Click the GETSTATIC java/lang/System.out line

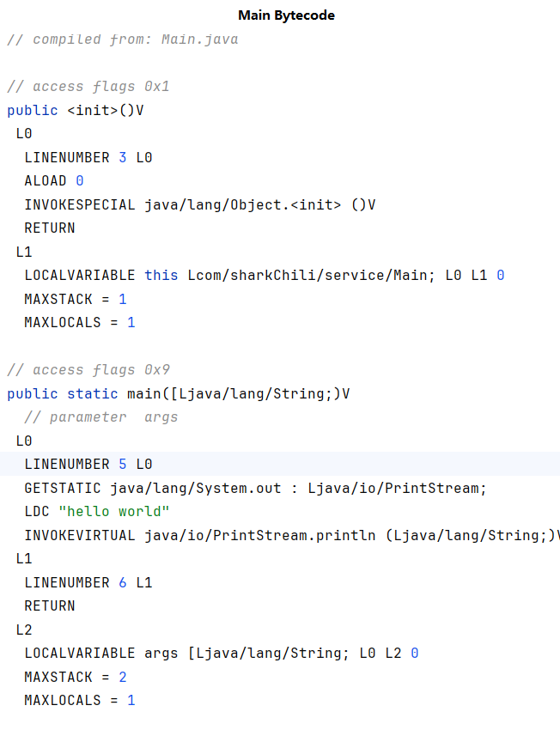click(255, 488)
